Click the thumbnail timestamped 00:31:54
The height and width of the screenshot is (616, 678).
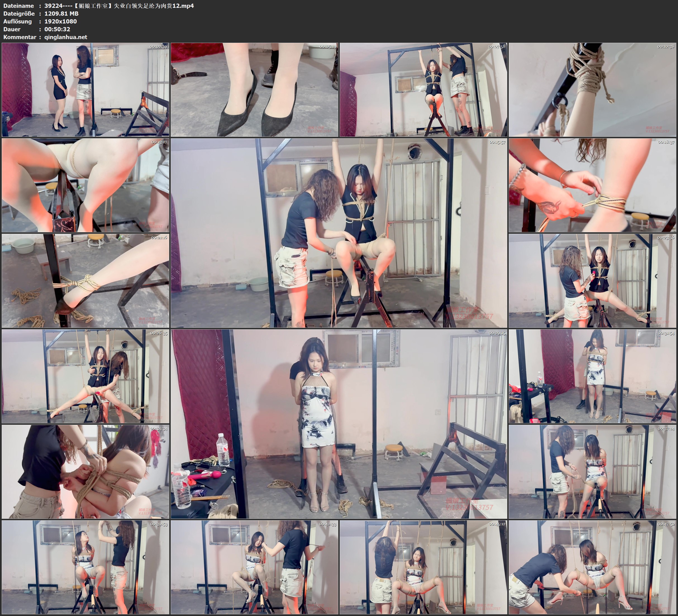click(x=592, y=376)
